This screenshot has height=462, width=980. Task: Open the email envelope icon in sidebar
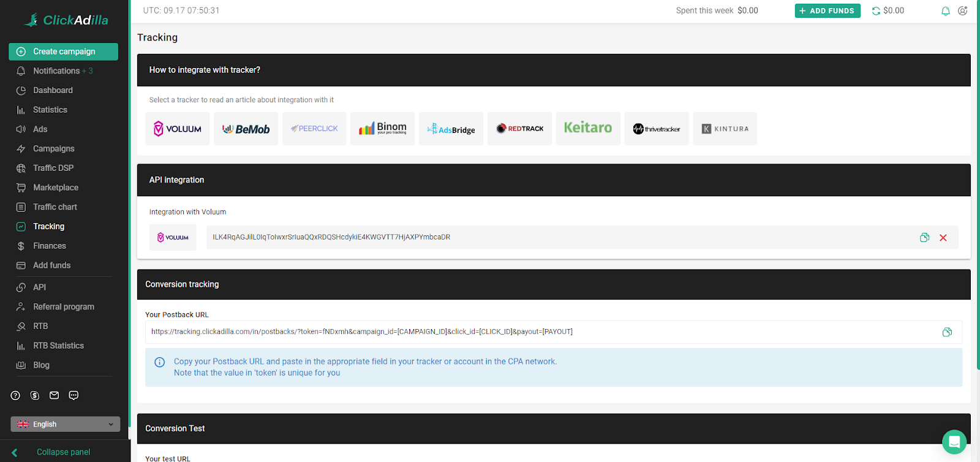point(55,396)
